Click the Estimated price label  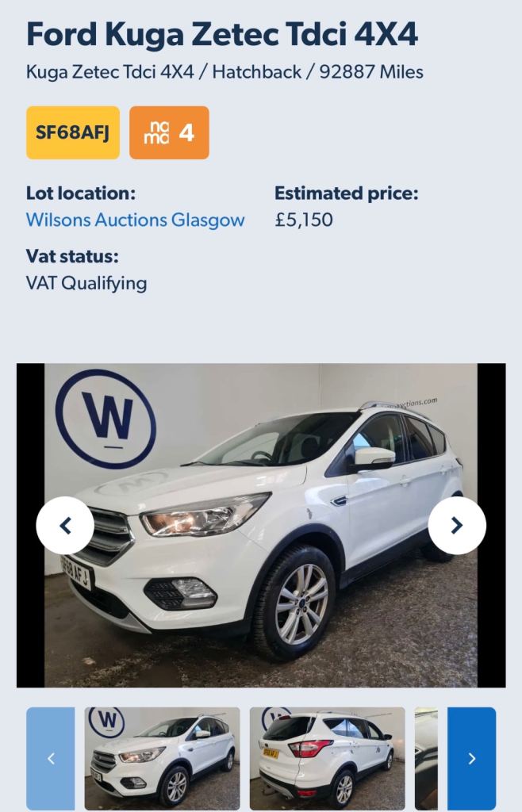346,193
